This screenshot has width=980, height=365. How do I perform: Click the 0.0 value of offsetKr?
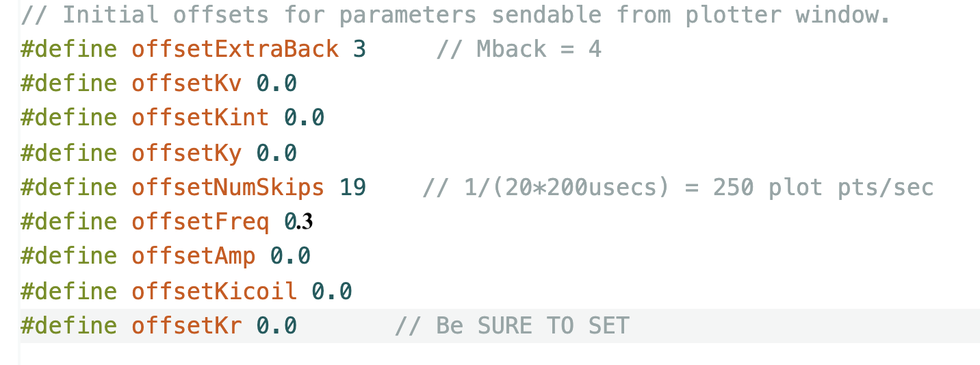coord(276,325)
